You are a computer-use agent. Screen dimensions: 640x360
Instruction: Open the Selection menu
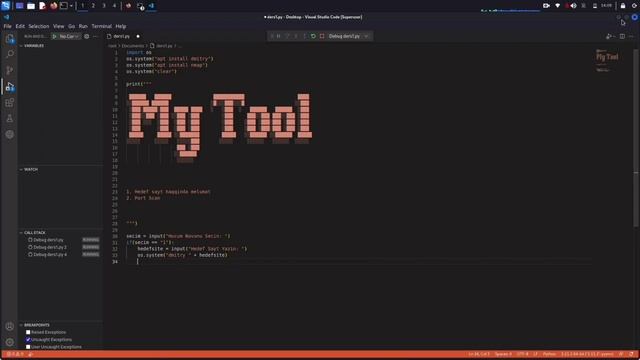pyautogui.click(x=39, y=26)
